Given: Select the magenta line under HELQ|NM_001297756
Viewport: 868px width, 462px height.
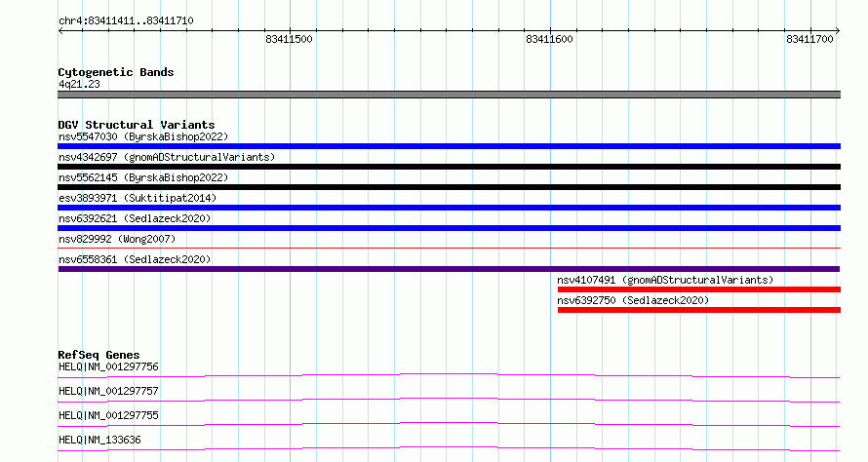Looking at the screenshot, I should (x=449, y=375).
